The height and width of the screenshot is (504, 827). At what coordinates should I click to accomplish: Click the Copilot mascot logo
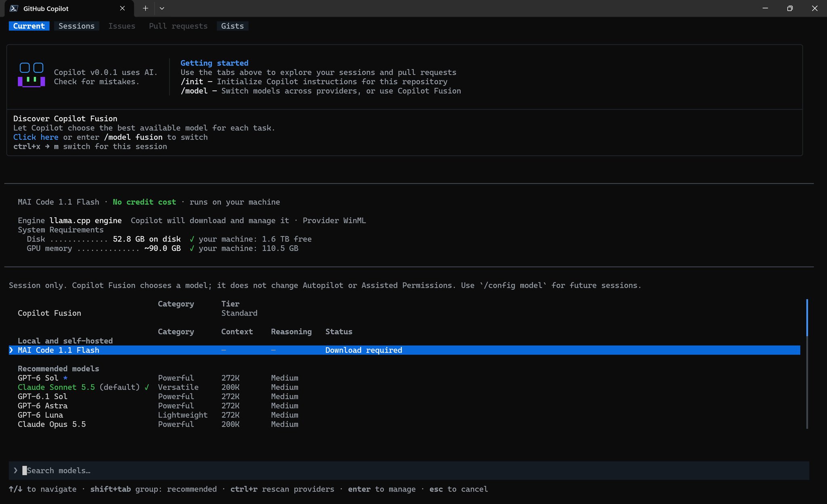coord(31,75)
